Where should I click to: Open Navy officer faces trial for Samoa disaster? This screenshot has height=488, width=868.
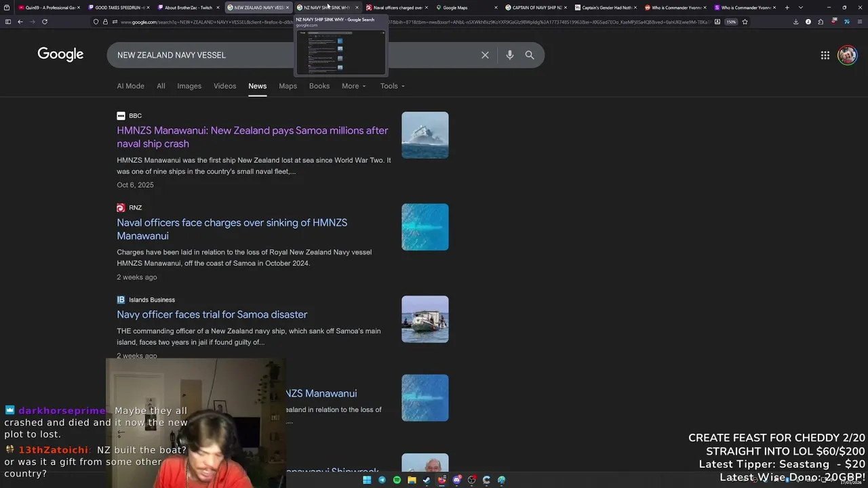(212, 314)
